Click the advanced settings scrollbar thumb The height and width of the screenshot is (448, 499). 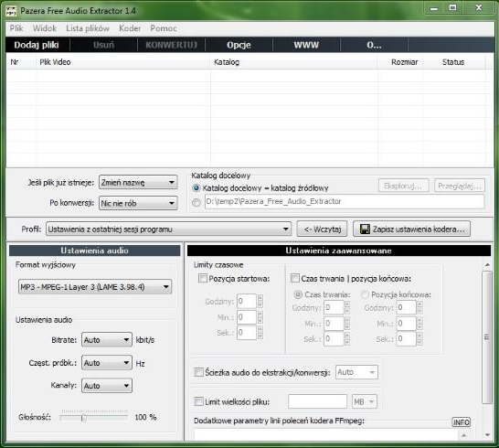(x=487, y=336)
